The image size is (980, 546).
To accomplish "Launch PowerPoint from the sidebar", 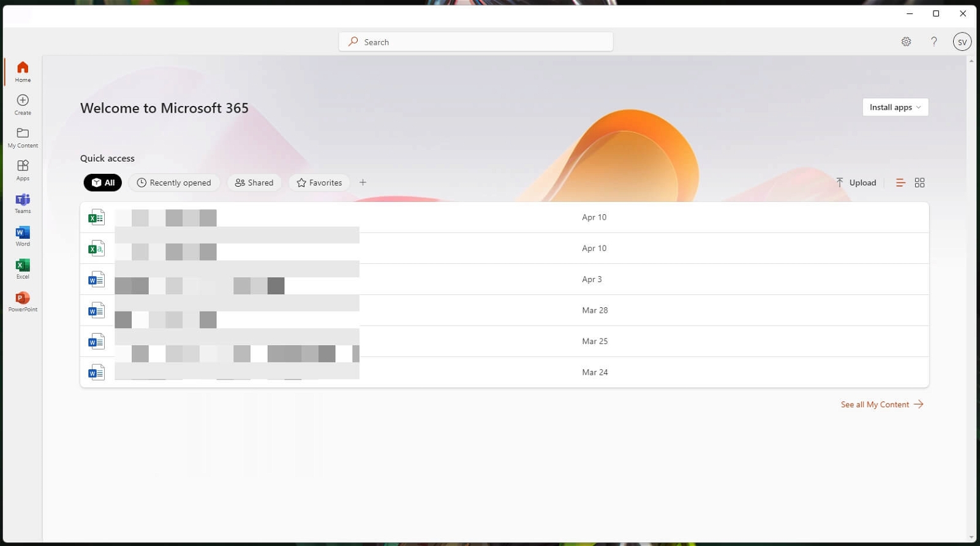I will click(23, 302).
